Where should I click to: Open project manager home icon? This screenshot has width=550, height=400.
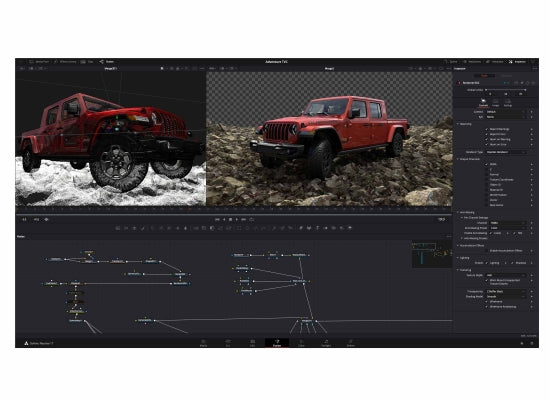click(x=522, y=343)
